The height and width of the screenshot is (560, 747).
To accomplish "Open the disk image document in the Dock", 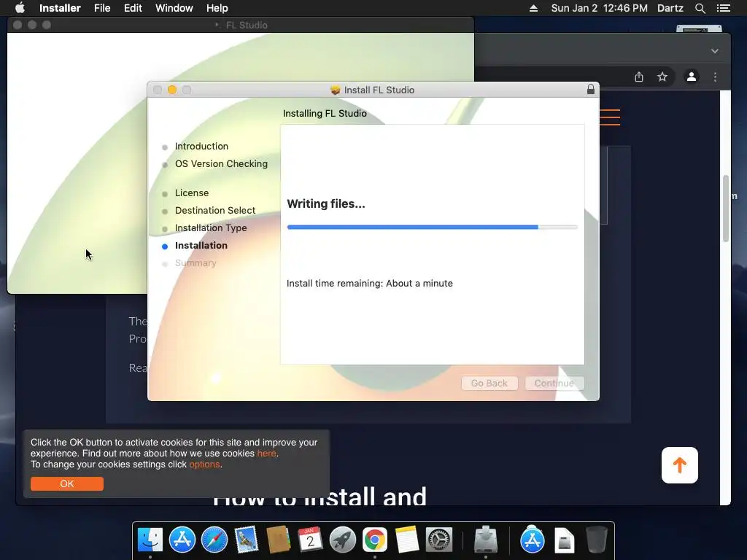I will coord(565,540).
